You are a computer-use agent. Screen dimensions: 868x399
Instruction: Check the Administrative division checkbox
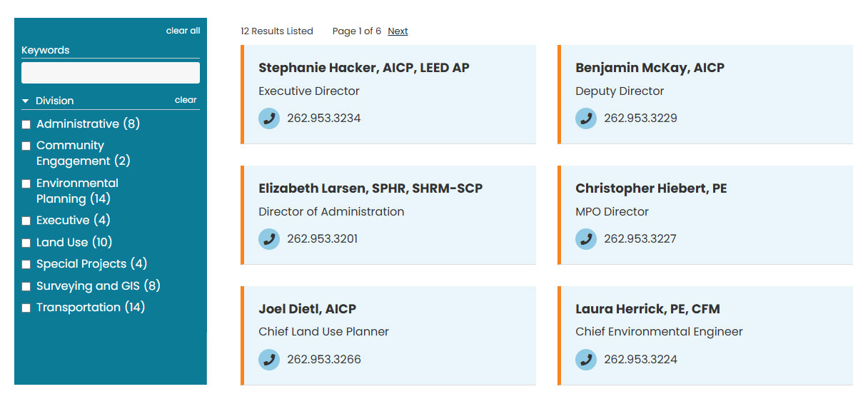pyautogui.click(x=26, y=125)
